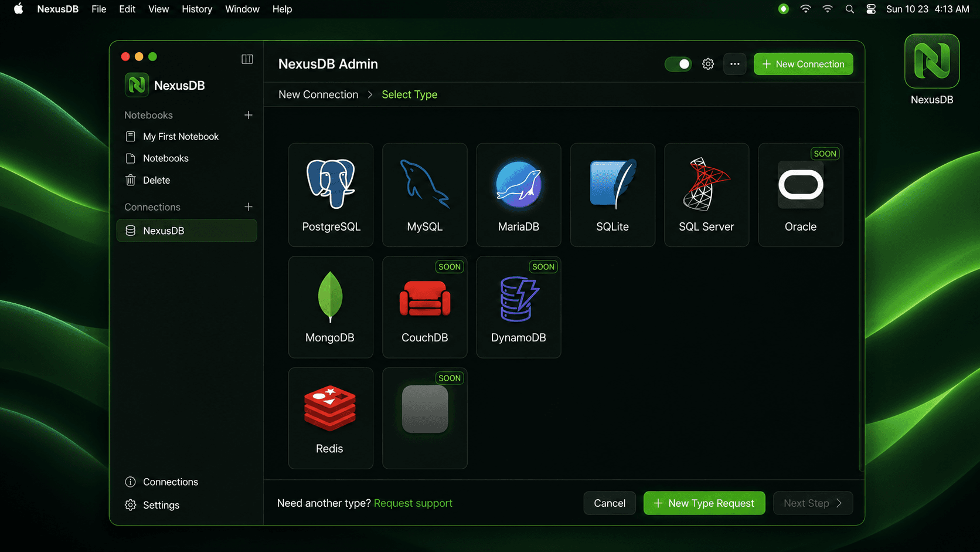980x552 pixels.
Task: Choose SQL Server as database type
Action: pos(706,195)
